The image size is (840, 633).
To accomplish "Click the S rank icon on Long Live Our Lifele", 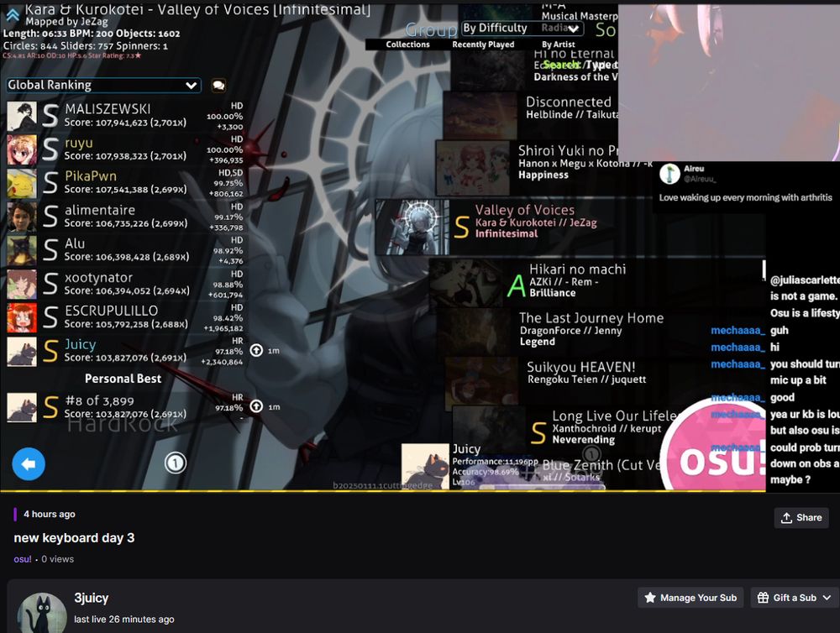I will coord(539,433).
